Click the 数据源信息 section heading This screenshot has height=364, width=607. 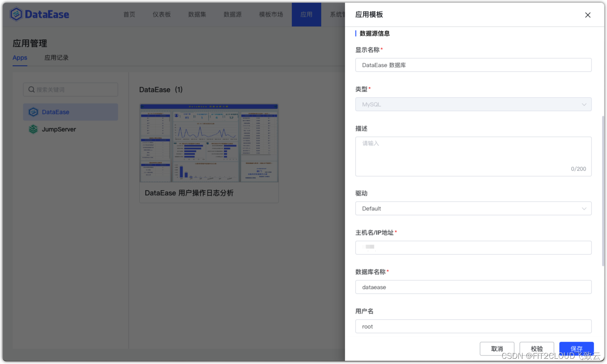[x=374, y=33]
